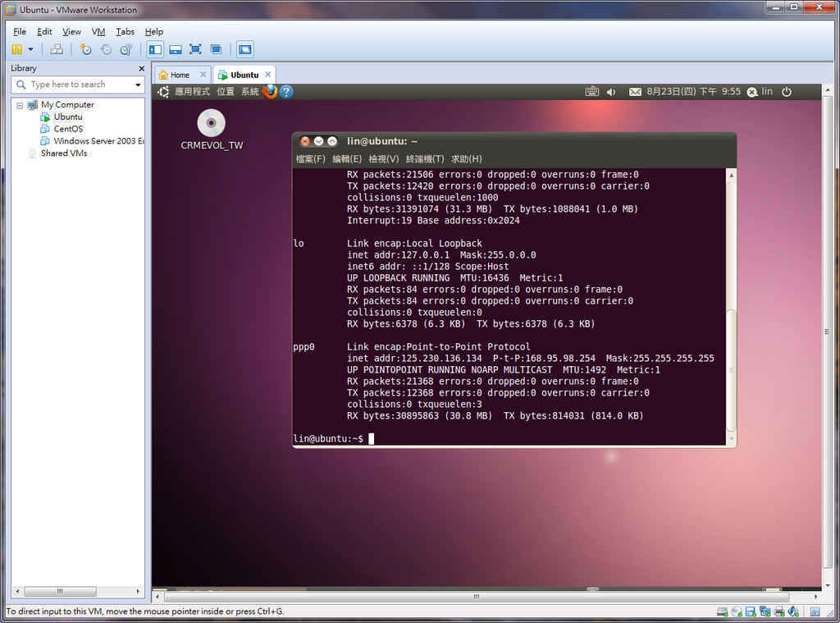The image size is (840, 623).
Task: Click the sound card status icon
Action: click(794, 612)
